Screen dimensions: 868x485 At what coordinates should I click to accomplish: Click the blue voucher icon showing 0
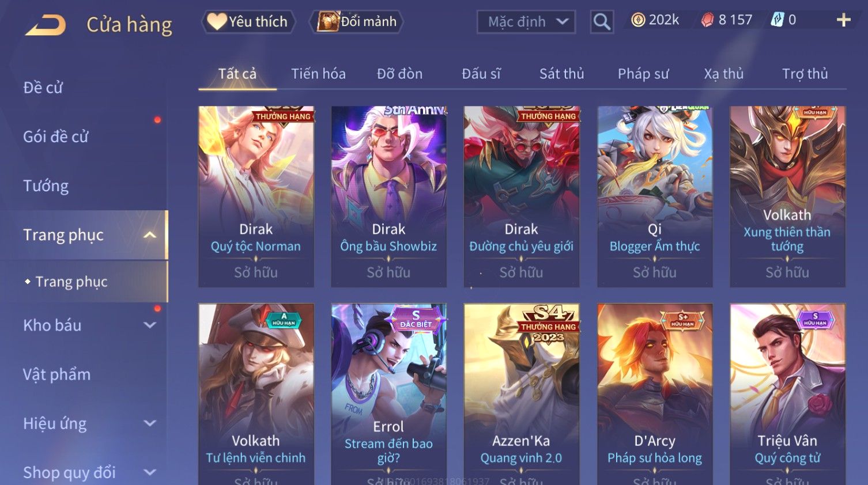[778, 20]
